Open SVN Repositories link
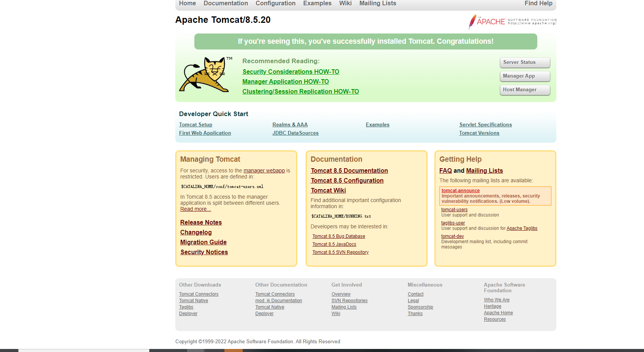 pos(349,301)
